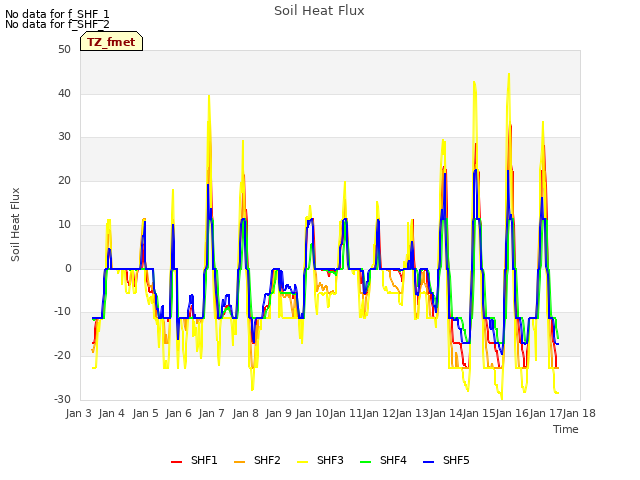The height and width of the screenshot is (480, 640).
Task: Click the y-axis tick label 30
Action: (64, 137)
